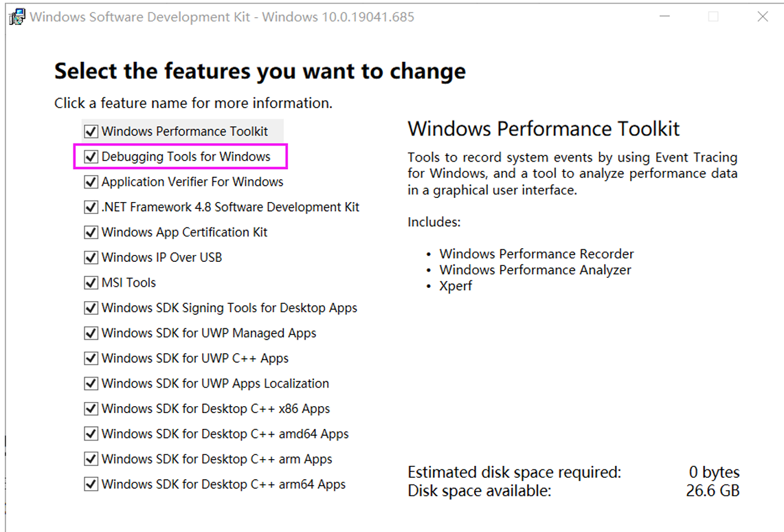Screen dimensions: 784x532
Task: Uncheck the MSI Tools checkbox
Action: pyautogui.click(x=91, y=283)
